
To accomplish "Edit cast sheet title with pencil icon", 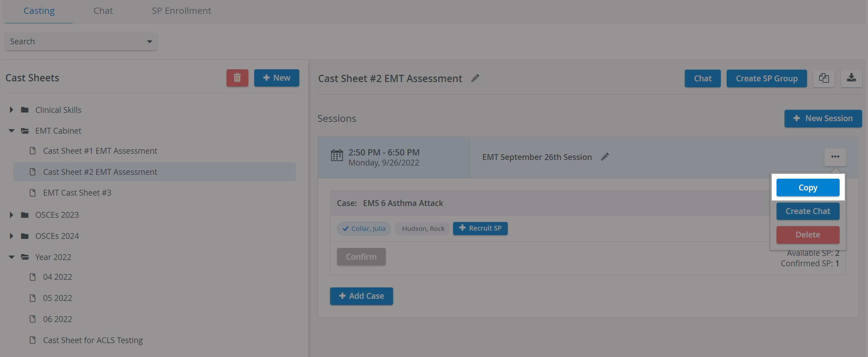I will point(475,79).
